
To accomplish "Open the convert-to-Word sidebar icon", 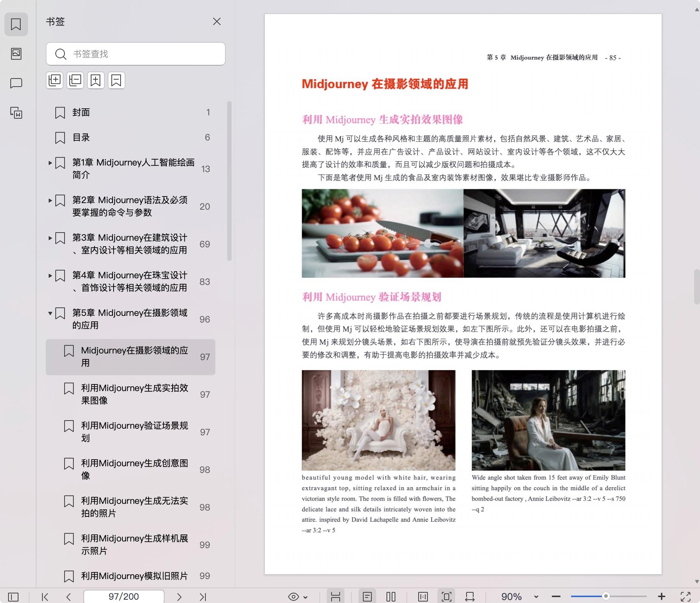I will (x=16, y=113).
